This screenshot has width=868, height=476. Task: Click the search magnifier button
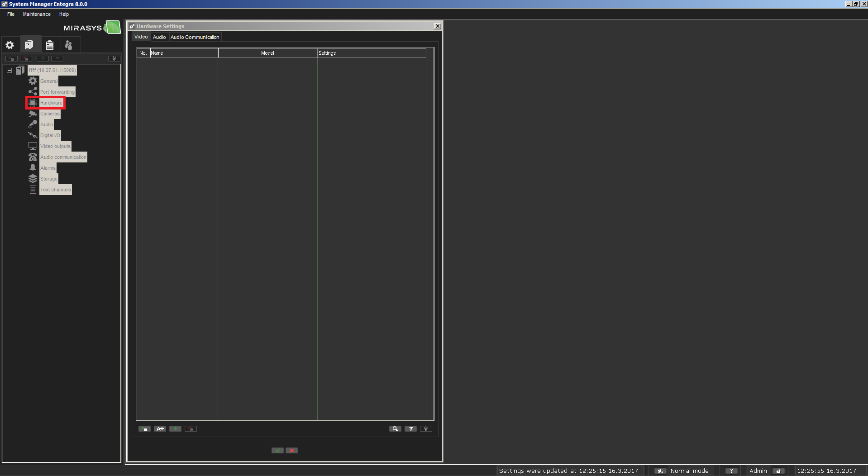point(395,429)
